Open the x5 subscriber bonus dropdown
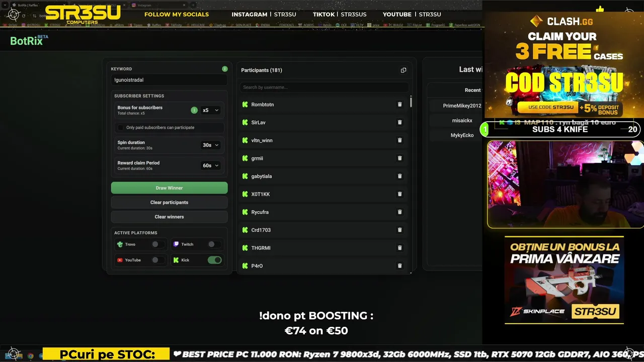Image resolution: width=644 pixels, height=362 pixels. point(210,110)
